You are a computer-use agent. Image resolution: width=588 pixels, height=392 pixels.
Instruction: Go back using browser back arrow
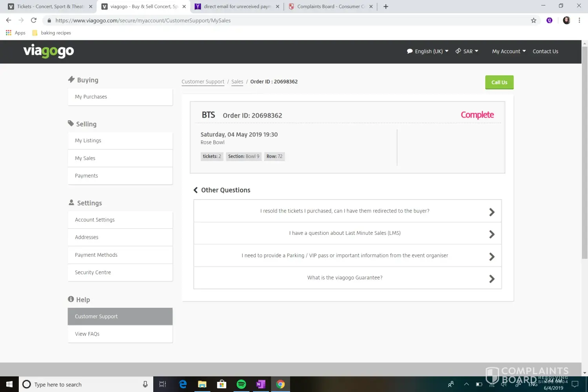[x=9, y=20]
